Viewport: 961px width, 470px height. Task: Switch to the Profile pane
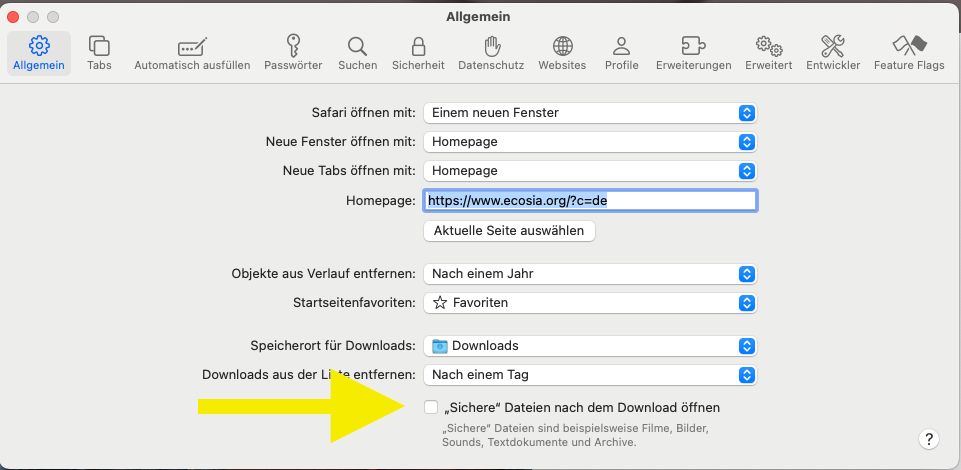click(x=621, y=53)
